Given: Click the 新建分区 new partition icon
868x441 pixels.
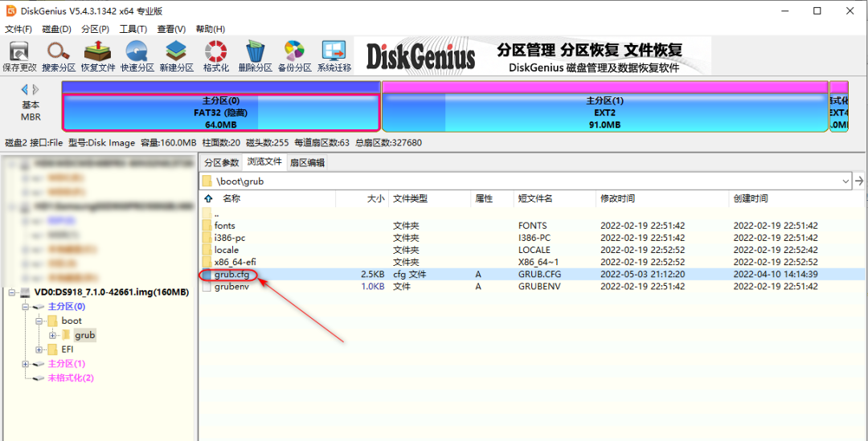Looking at the screenshot, I should (x=176, y=56).
